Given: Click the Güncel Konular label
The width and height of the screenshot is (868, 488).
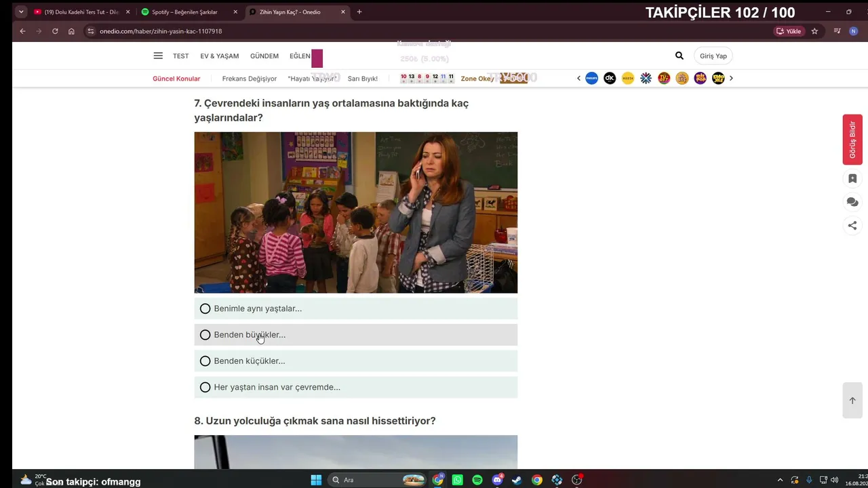Looking at the screenshot, I should [176, 79].
